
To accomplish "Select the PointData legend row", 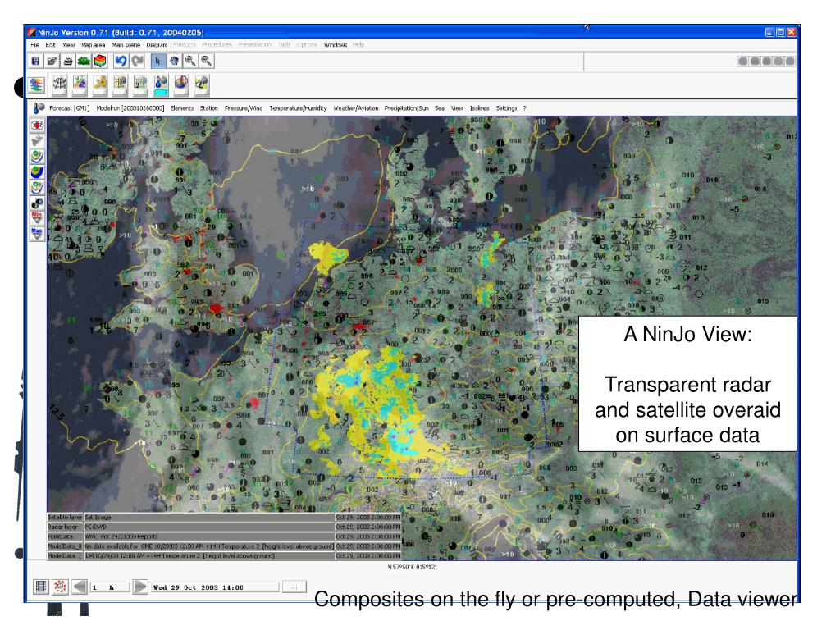I will [x=224, y=536].
